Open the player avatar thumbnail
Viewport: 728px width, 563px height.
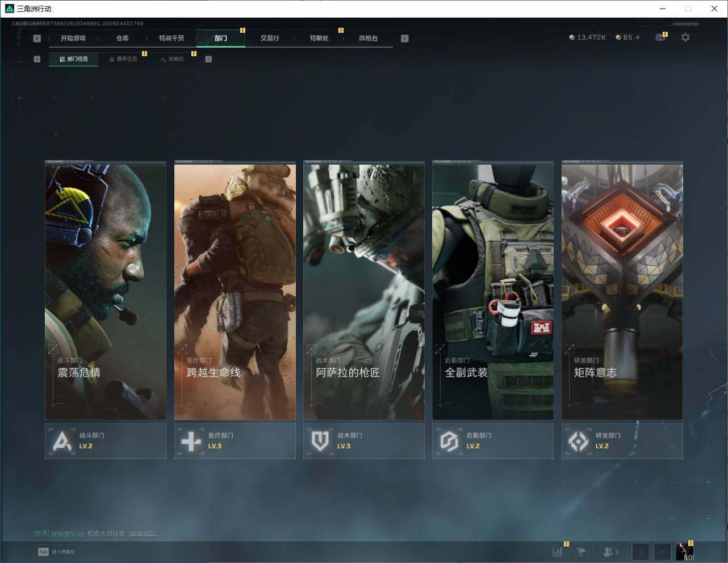pyautogui.click(x=684, y=551)
